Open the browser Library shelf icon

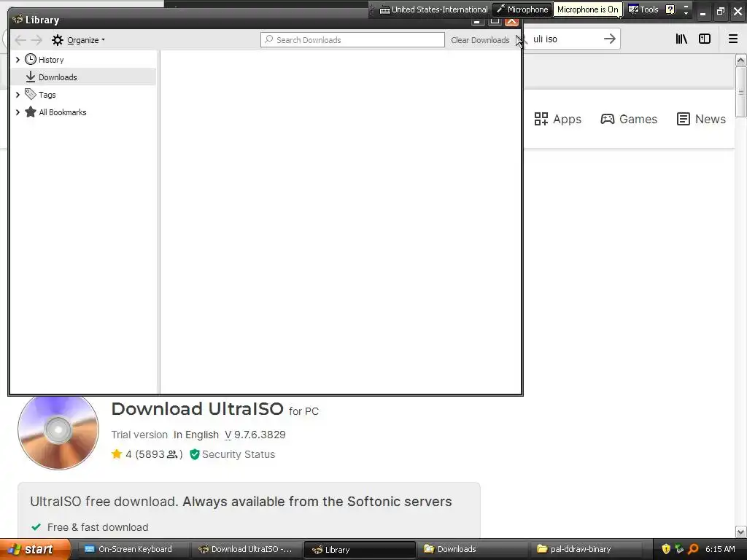click(681, 39)
